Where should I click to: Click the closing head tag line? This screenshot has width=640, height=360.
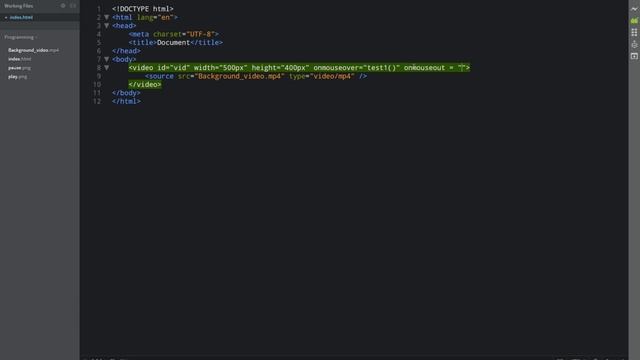pos(126,51)
